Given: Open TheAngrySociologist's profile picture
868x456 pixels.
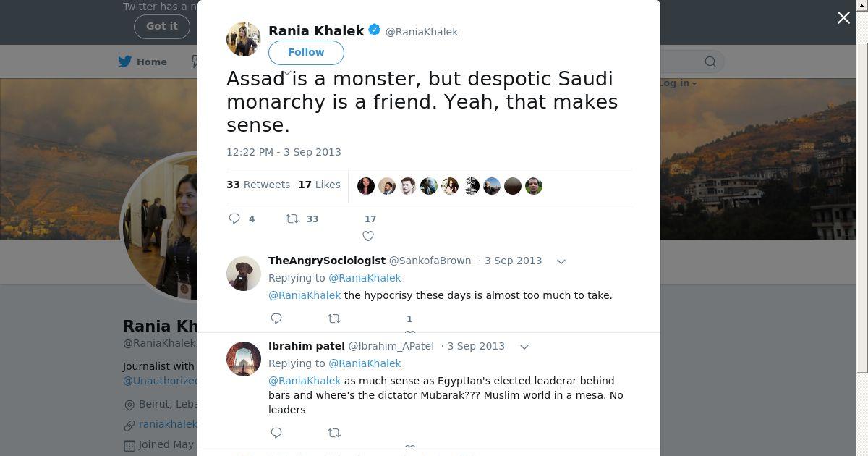Looking at the screenshot, I should coord(244,274).
